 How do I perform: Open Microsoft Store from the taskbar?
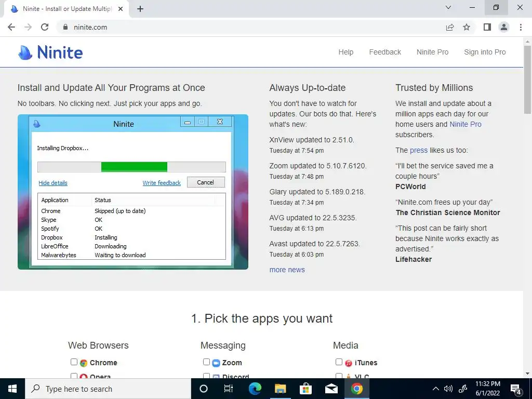(x=305, y=389)
